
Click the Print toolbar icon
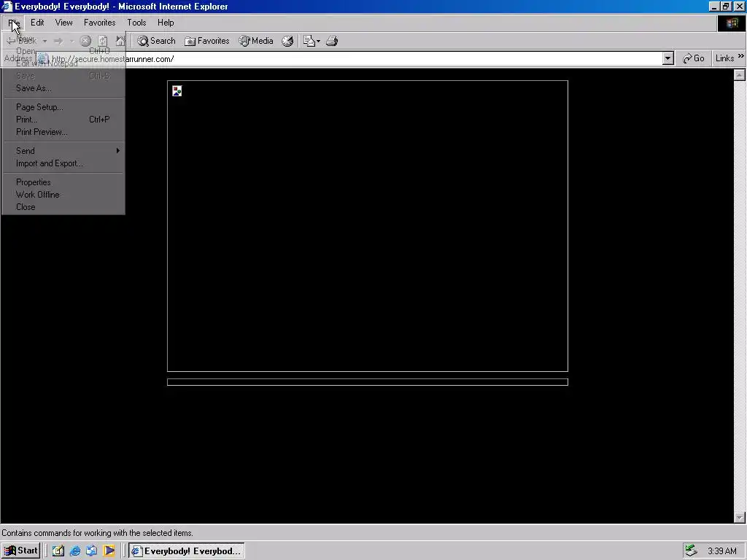point(332,41)
